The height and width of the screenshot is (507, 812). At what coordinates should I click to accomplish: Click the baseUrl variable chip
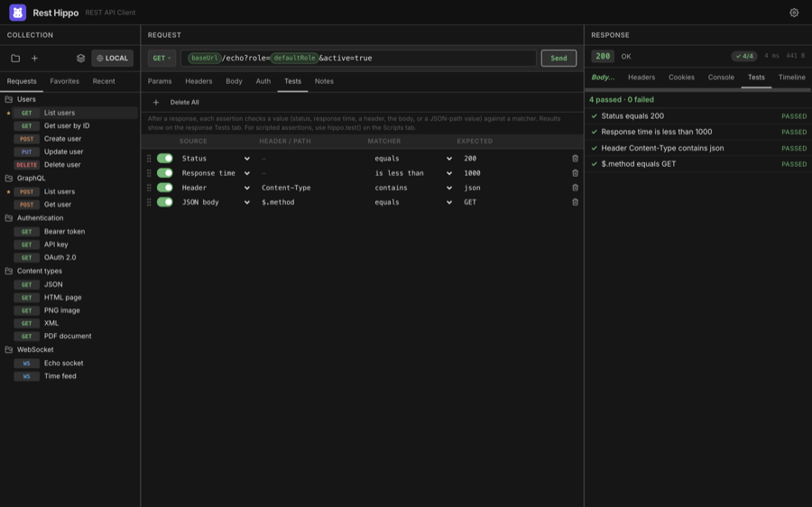[205, 58]
